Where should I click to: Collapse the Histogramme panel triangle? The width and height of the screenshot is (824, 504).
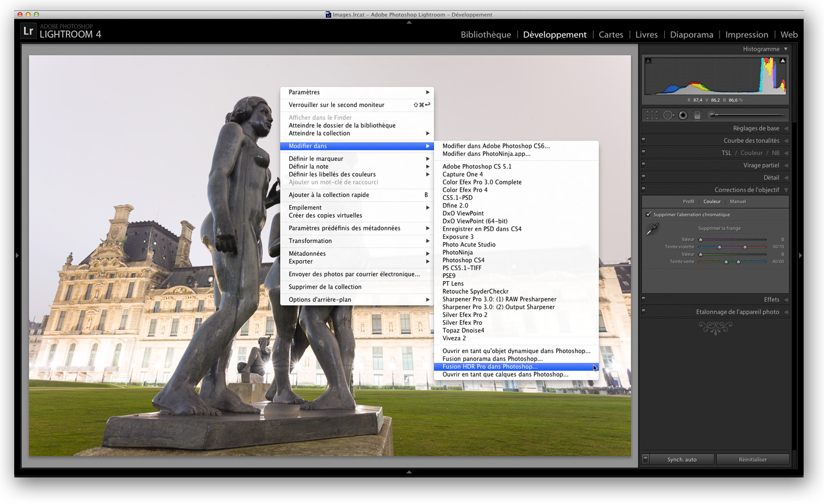pos(786,49)
